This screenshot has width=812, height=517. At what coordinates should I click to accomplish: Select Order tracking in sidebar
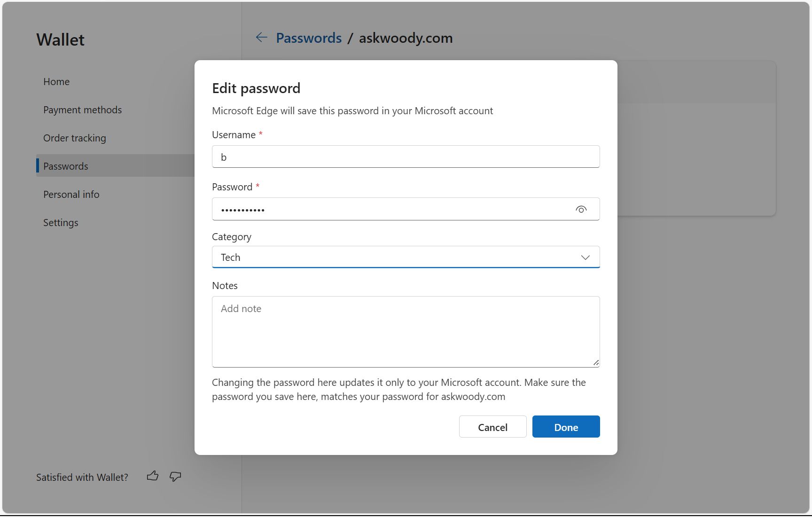[74, 138]
